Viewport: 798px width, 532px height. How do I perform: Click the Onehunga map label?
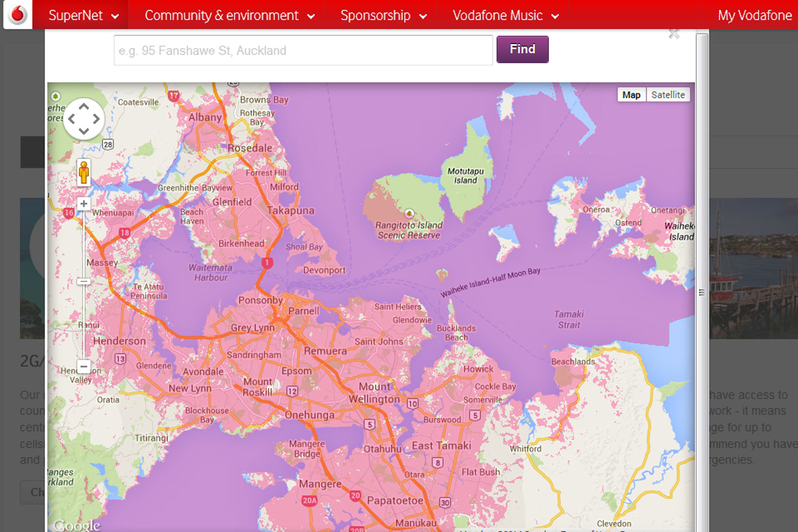click(x=310, y=415)
